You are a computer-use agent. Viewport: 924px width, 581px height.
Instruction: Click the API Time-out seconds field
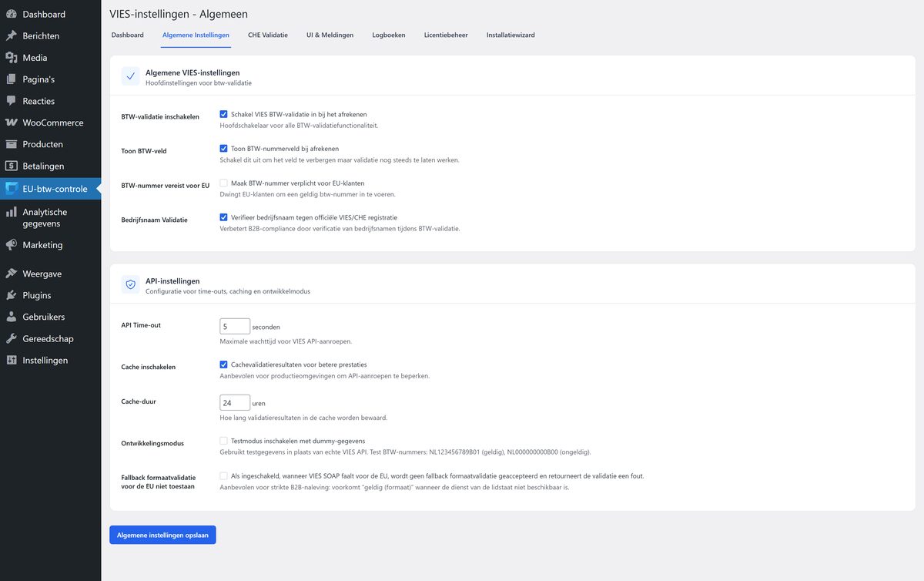(x=235, y=326)
